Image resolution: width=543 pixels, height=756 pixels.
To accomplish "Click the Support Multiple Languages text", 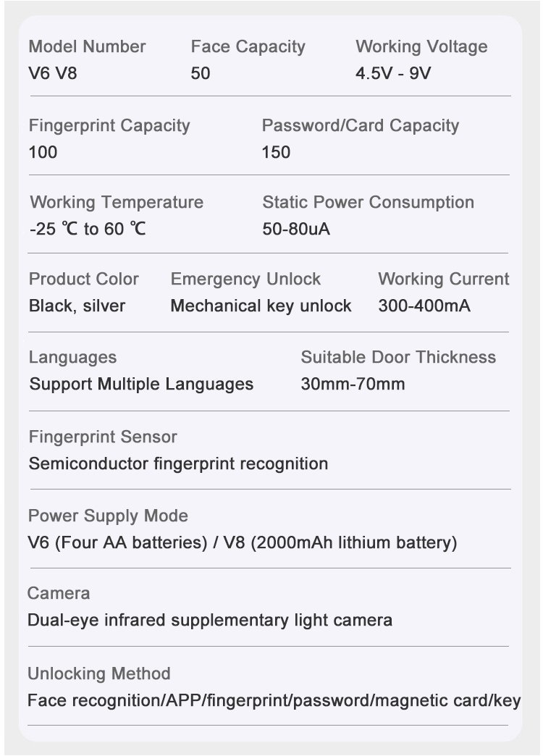I will [141, 385].
